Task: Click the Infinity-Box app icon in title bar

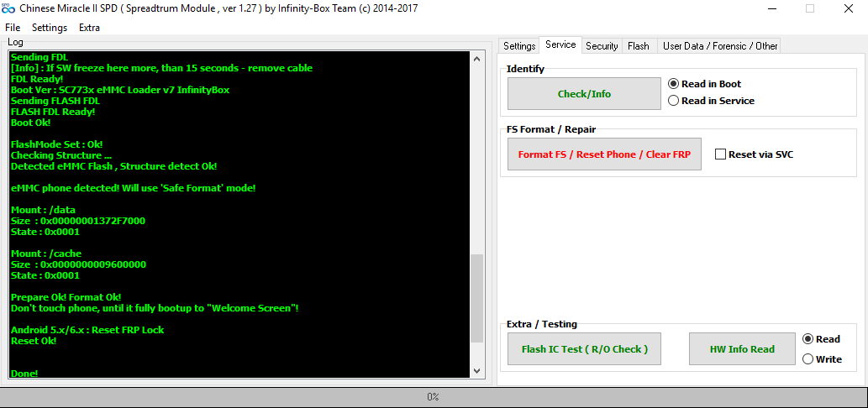Action: click(x=8, y=8)
